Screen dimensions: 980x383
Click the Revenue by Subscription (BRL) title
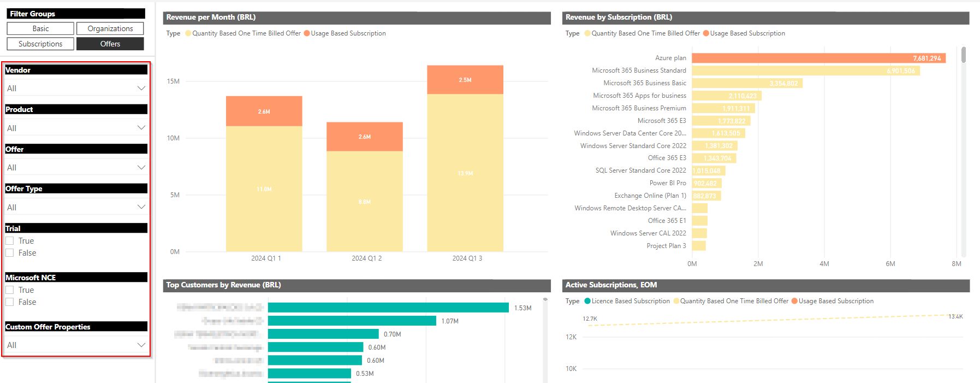[619, 17]
